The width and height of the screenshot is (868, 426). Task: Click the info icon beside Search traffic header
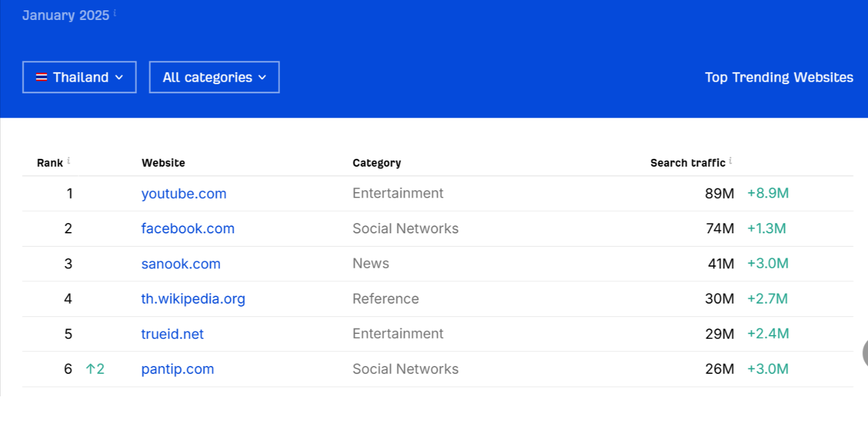coord(730,161)
